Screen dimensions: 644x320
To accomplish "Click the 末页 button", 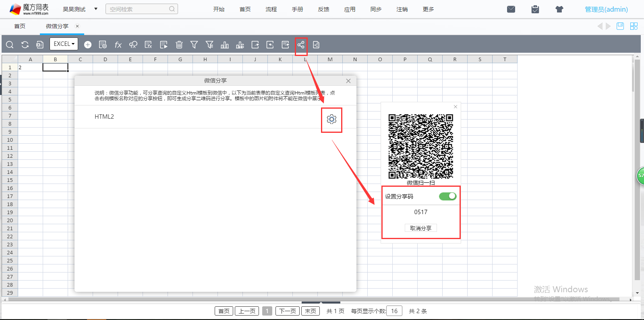I will 311,311.
